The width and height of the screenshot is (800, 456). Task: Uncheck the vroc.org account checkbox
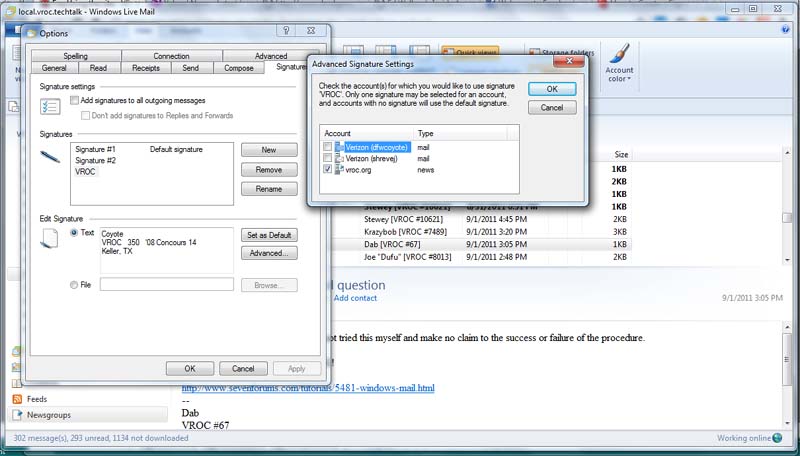click(328, 169)
